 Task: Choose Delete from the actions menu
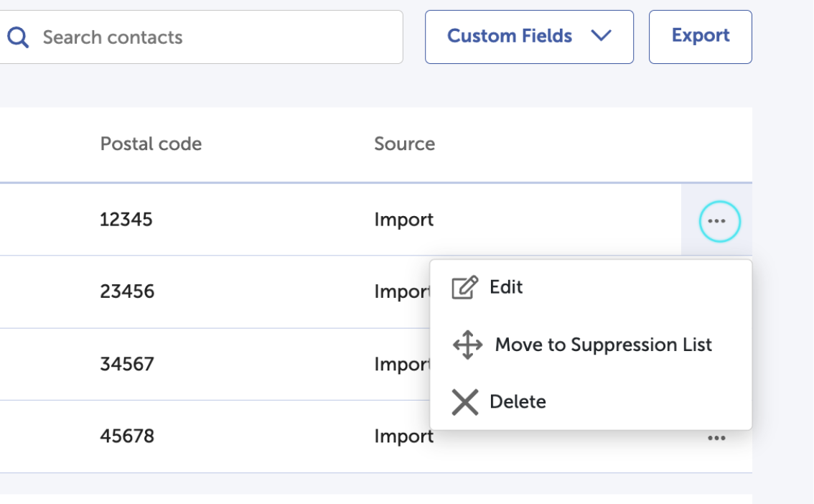(518, 402)
